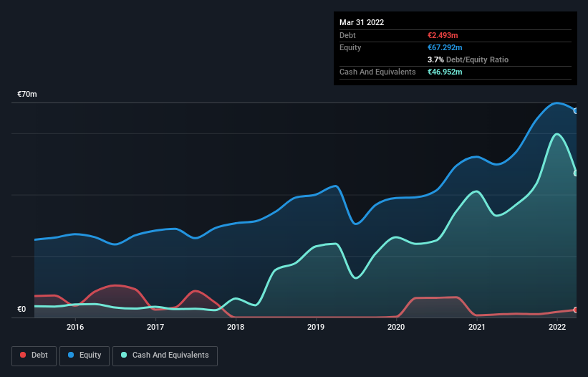Click the 3.7% Debt/Equity Ratio text
Viewport: 588px width, 377px height.
tap(468, 59)
